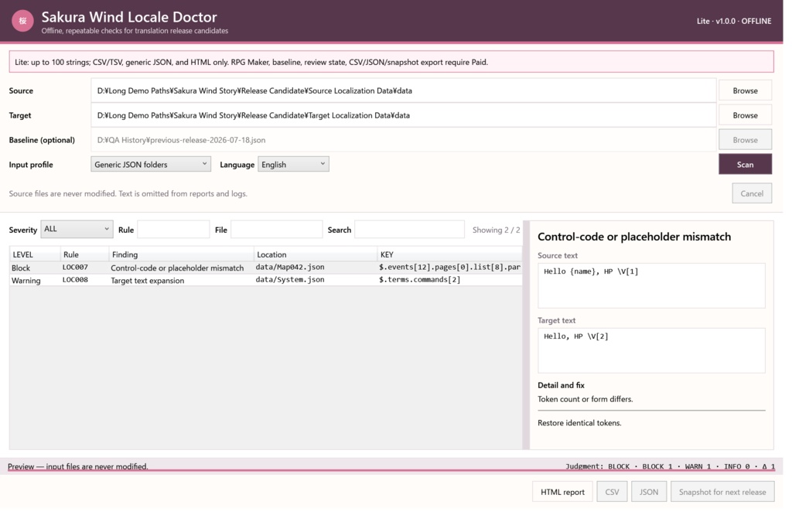The image size is (792, 532).
Task: Focus the Target path field
Action: [404, 115]
